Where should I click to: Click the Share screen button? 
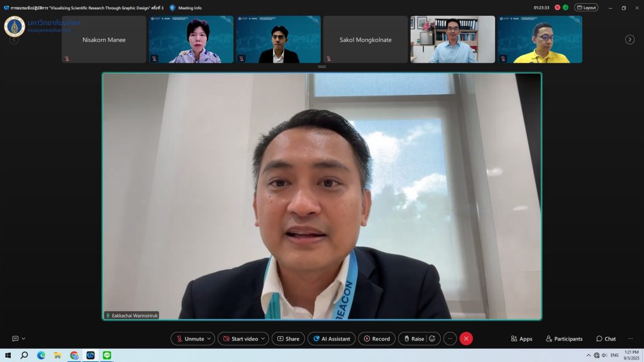[x=288, y=339]
